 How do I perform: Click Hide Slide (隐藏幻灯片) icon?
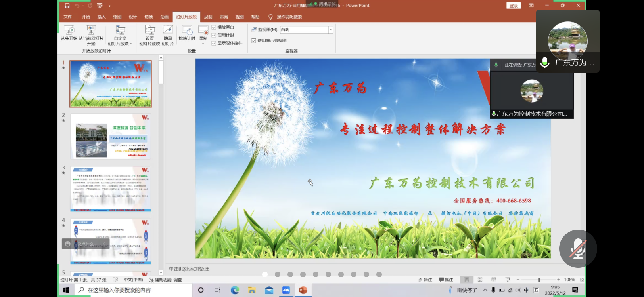pyautogui.click(x=168, y=30)
